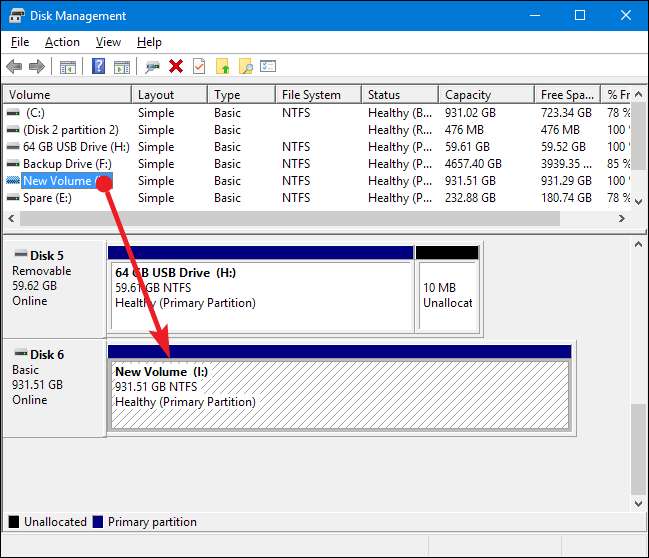Sort by the File System column header
Viewport: 649px width, 558px height.
pyautogui.click(x=318, y=94)
